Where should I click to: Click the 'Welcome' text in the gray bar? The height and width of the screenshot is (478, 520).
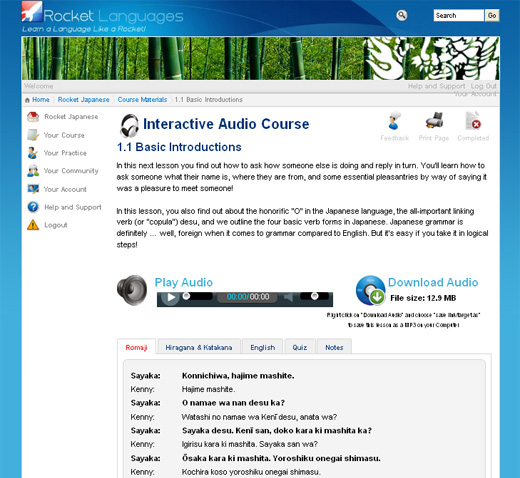click(38, 86)
